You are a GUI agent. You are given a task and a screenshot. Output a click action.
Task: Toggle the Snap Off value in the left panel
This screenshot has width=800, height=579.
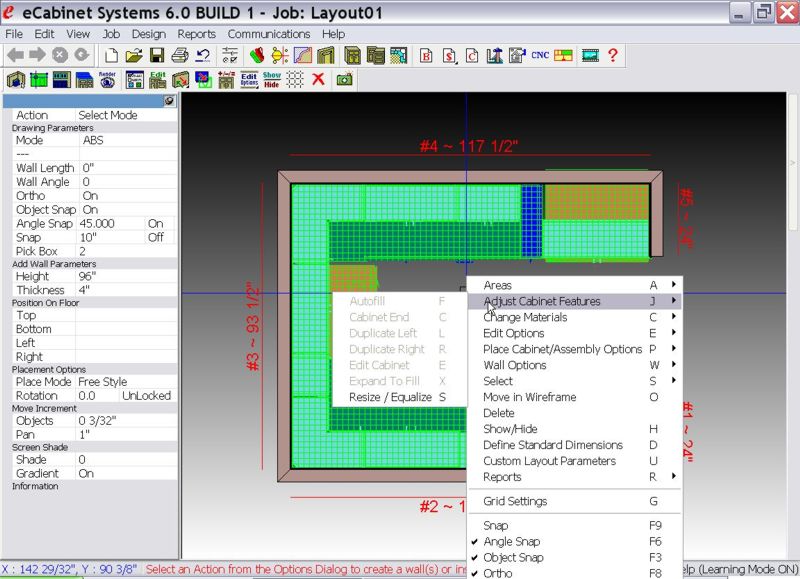coord(156,237)
